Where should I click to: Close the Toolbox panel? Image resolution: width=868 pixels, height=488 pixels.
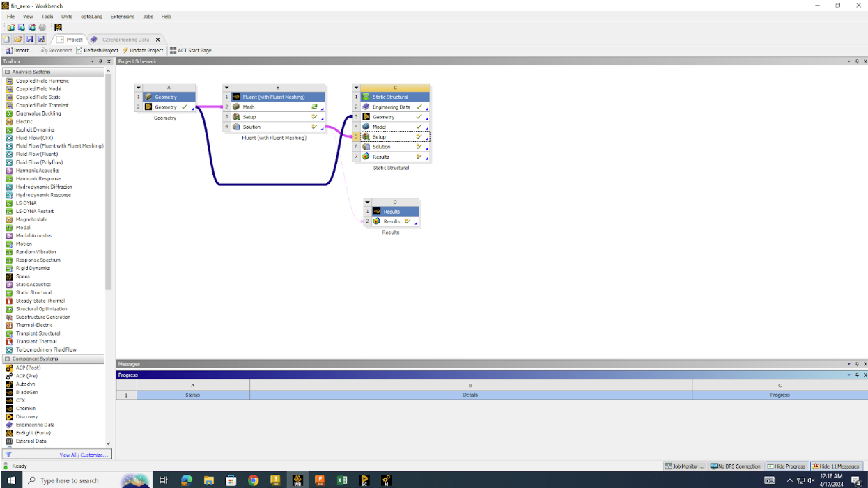click(x=109, y=61)
